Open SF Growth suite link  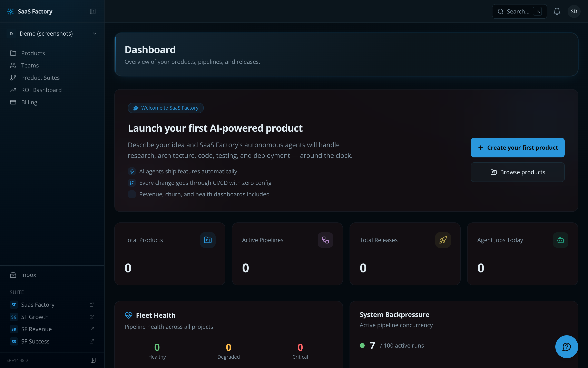point(52,317)
